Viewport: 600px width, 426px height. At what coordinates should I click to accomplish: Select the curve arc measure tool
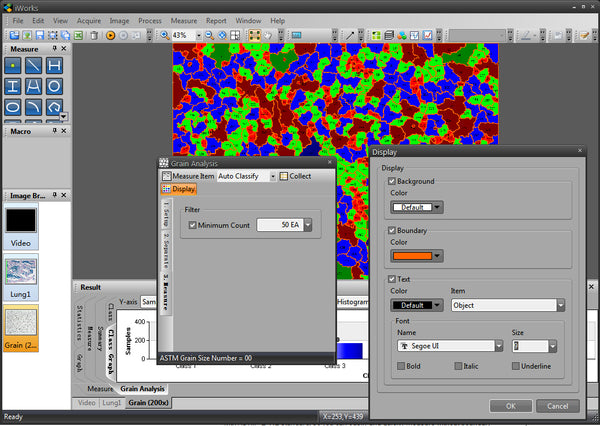33,107
